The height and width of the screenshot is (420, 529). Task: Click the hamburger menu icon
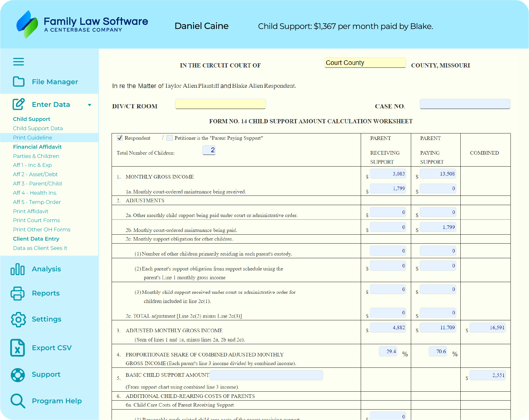(x=18, y=62)
